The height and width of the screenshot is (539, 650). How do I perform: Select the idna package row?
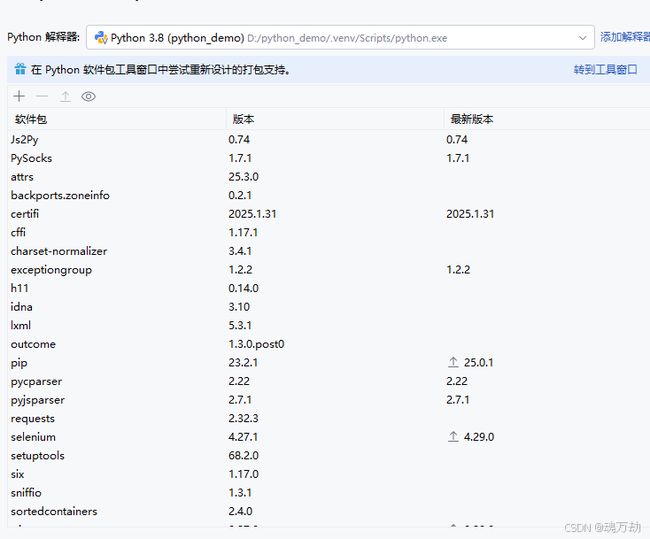[328, 306]
